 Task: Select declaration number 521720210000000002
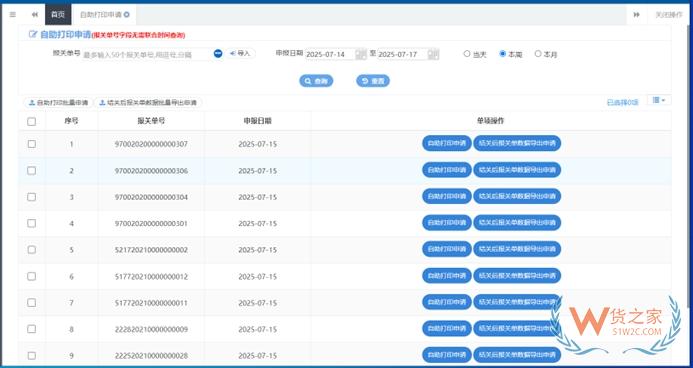click(151, 250)
